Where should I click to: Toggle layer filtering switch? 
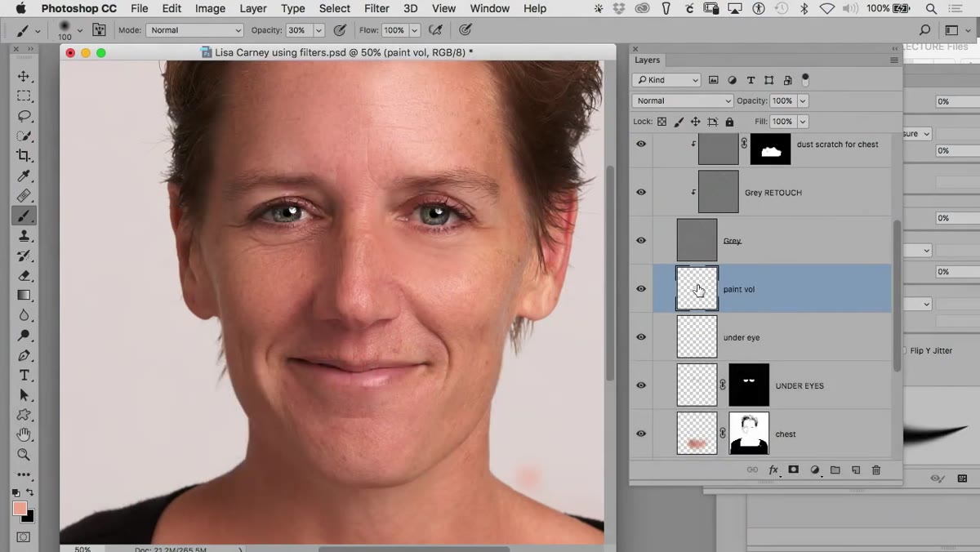805,80
